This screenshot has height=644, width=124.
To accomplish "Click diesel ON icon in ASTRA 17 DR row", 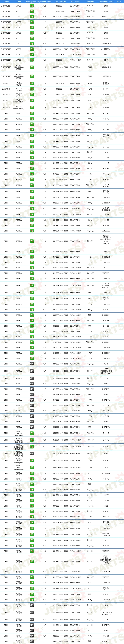I will (x=32, y=378).
